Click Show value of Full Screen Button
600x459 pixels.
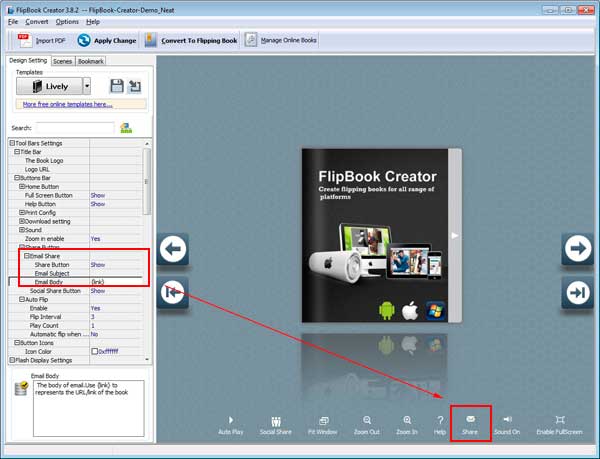[98, 195]
